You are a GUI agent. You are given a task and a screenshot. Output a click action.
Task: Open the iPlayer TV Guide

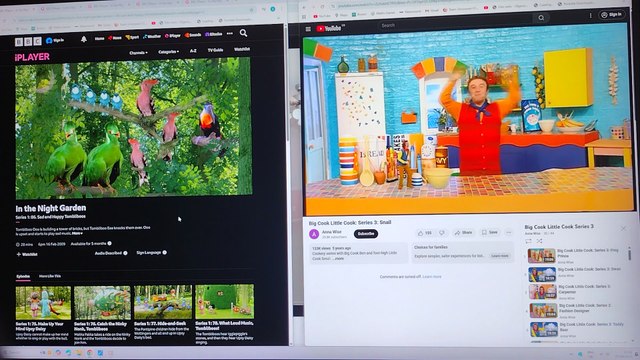coord(215,50)
